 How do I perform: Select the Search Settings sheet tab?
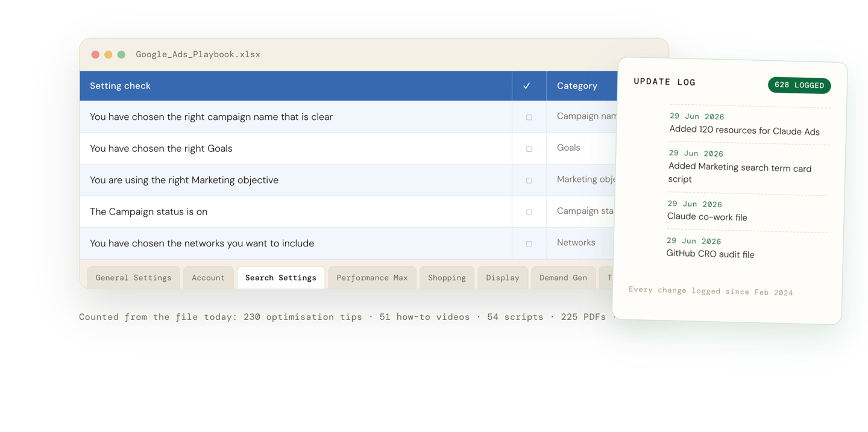click(x=281, y=278)
